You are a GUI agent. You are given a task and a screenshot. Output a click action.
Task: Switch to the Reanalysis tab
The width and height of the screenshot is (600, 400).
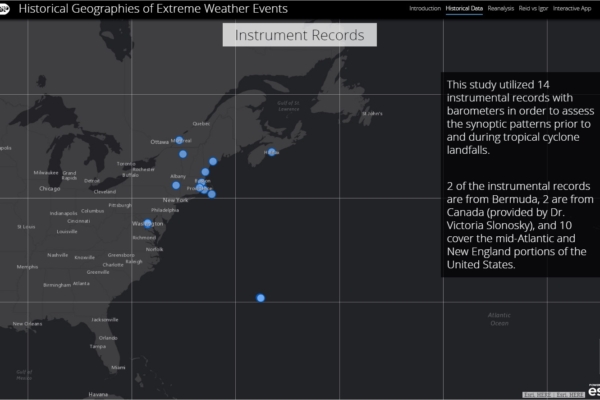(501, 8)
